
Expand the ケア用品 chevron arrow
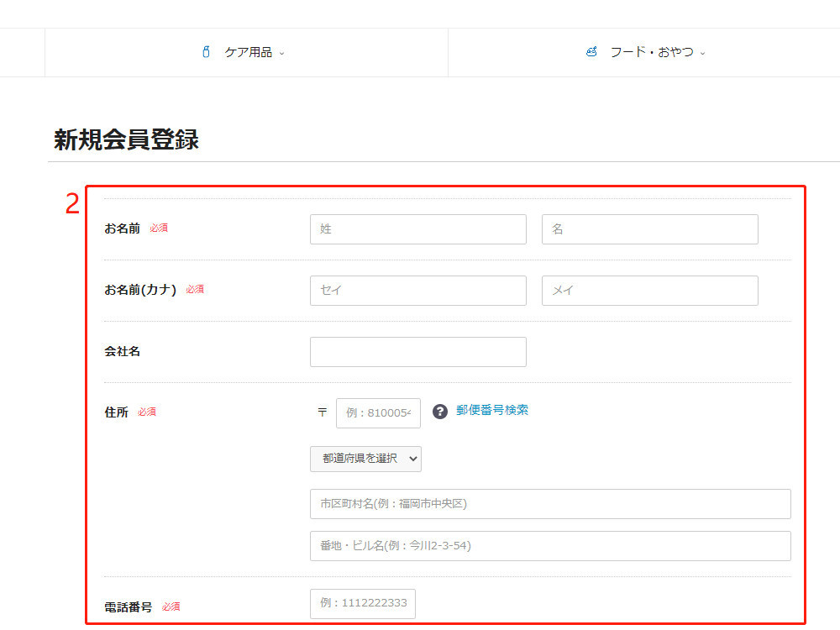click(x=281, y=53)
